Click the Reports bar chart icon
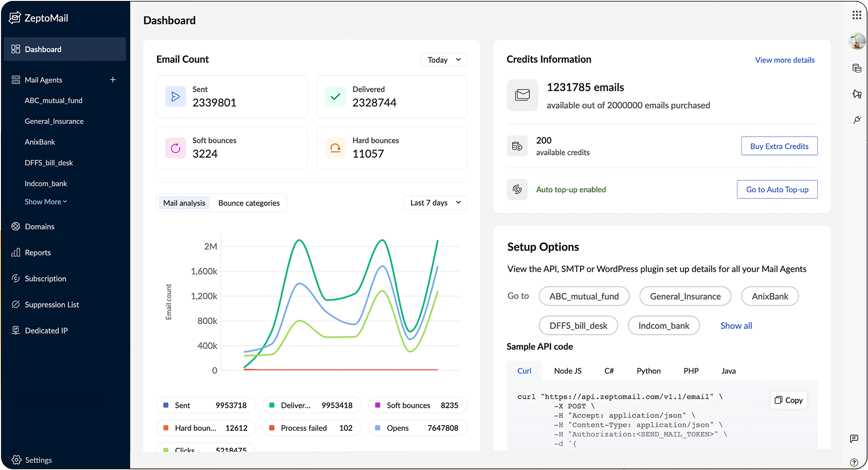 [x=16, y=252]
